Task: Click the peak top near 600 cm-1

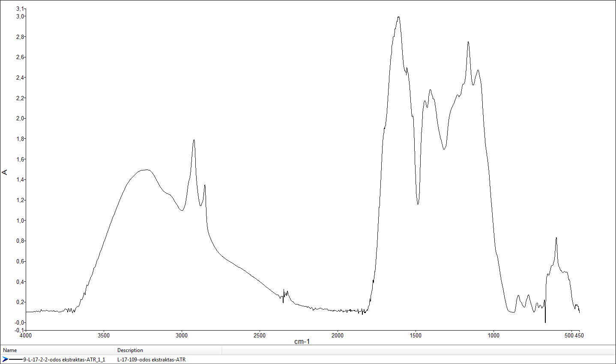Action: click(556, 238)
